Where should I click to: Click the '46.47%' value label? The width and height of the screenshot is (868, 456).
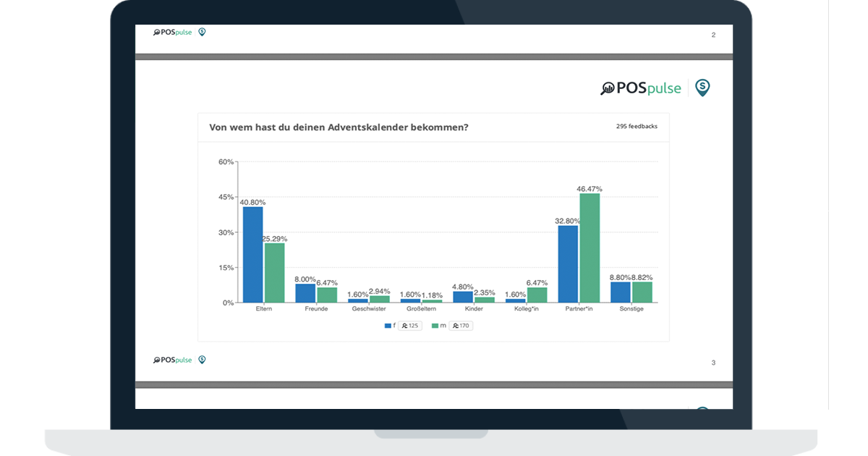590,189
